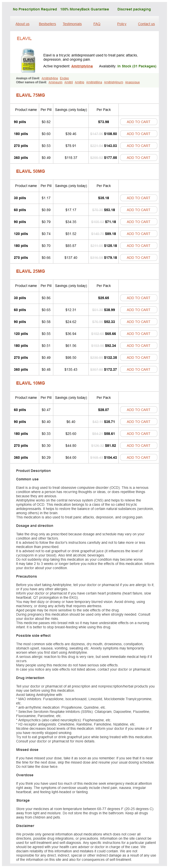
Task: Go to the Bestsellers page
Action: [47, 24]
